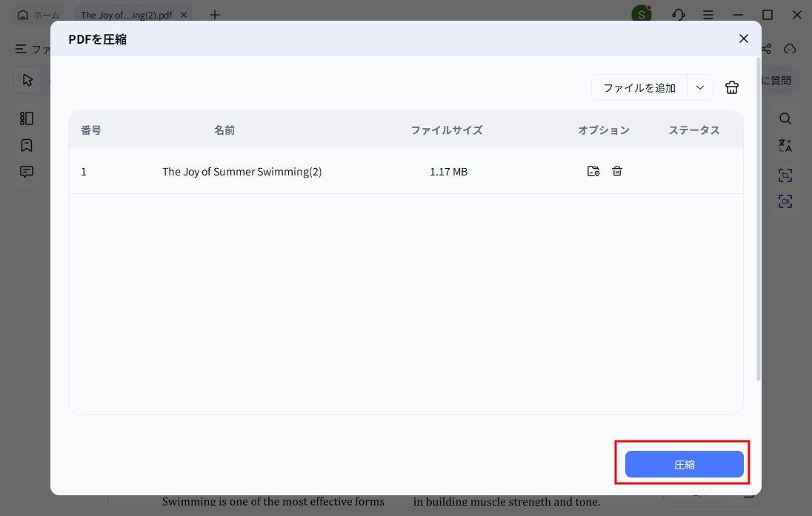Delete The Joy of Summer Swimming(2) with trash icon

[x=617, y=171]
